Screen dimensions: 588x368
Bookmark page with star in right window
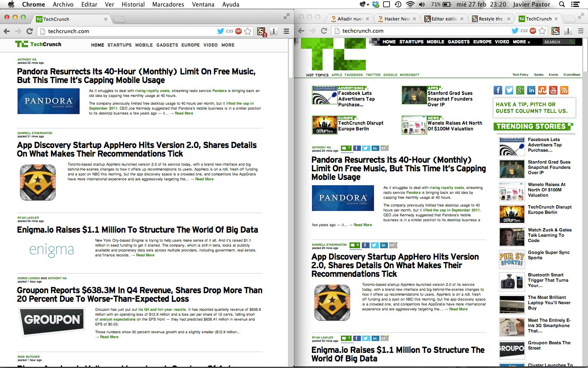(542, 31)
